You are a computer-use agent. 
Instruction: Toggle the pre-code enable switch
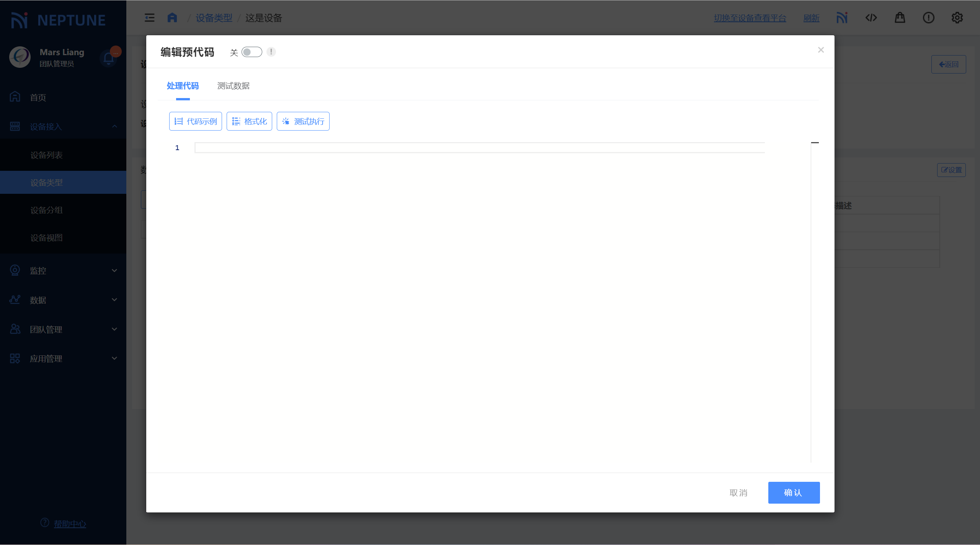pos(252,52)
